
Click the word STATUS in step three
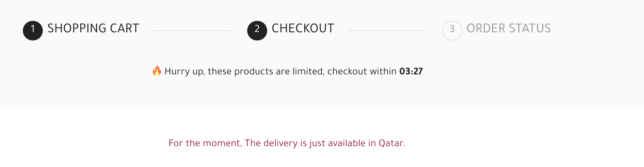(x=530, y=28)
